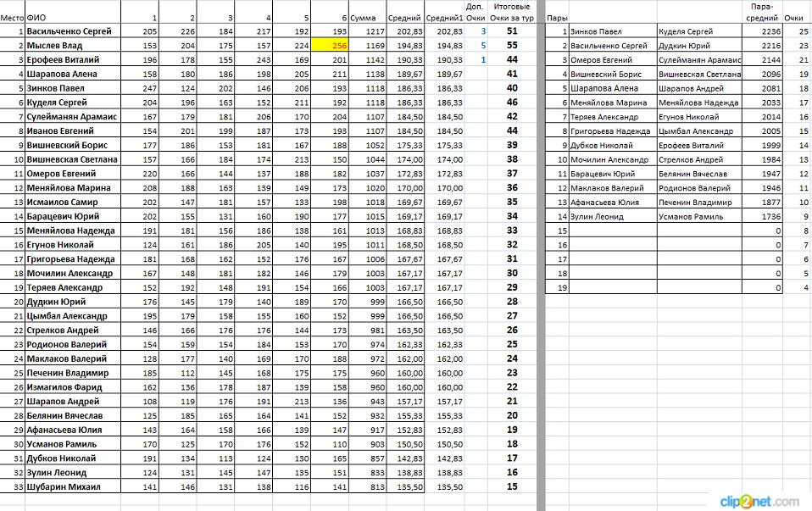This screenshot has height=511, width=812.
Task: Select the Доп. Очки header cell
Action: [x=476, y=12]
